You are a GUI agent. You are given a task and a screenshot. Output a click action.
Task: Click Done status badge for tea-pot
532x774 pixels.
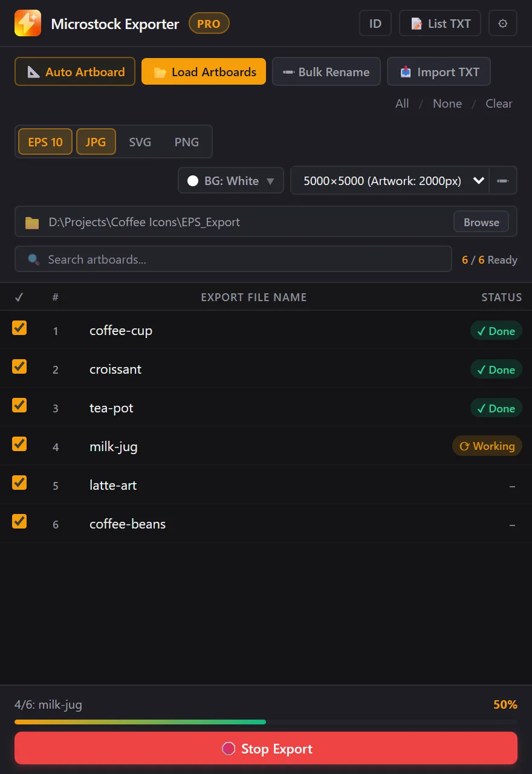(496, 408)
